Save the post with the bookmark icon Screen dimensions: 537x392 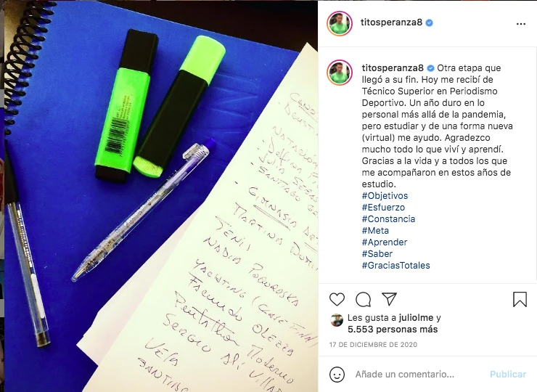tap(520, 299)
